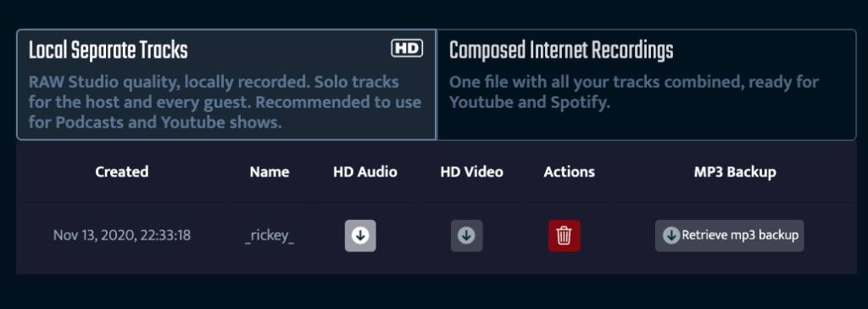Click the Name column header
868x309 pixels.
pos(270,172)
